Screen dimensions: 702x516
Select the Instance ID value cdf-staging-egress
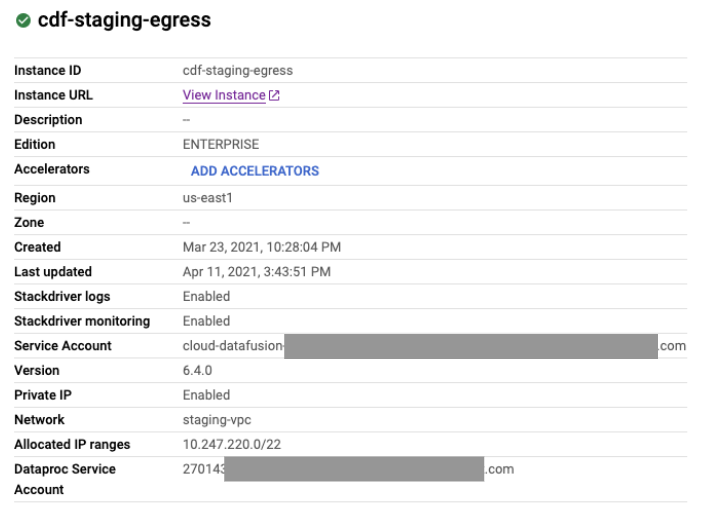(237, 71)
